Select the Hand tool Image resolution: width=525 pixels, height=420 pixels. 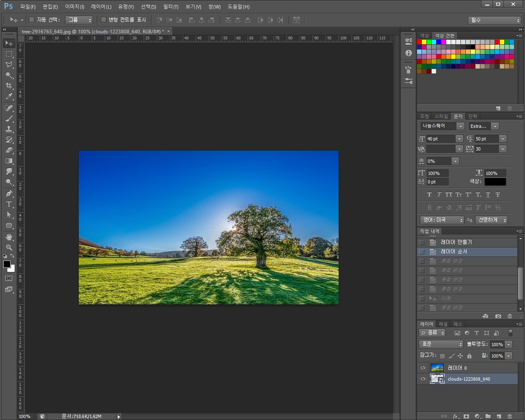[9, 237]
